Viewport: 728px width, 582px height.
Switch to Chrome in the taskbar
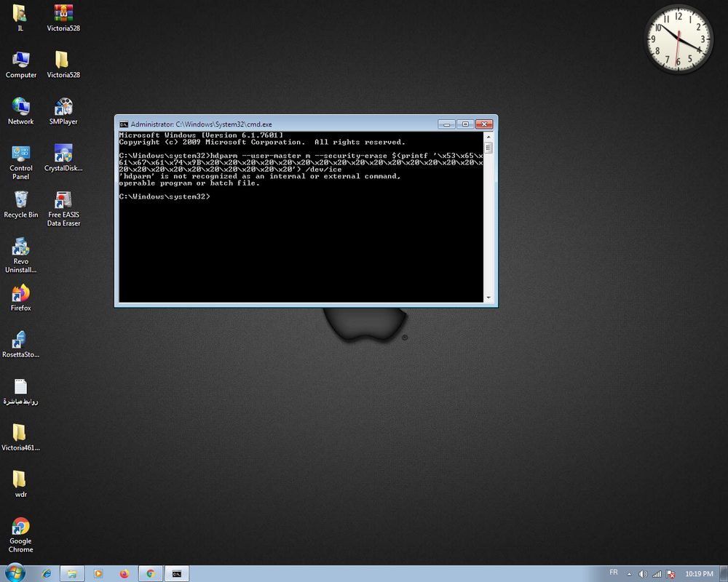pyautogui.click(x=151, y=574)
